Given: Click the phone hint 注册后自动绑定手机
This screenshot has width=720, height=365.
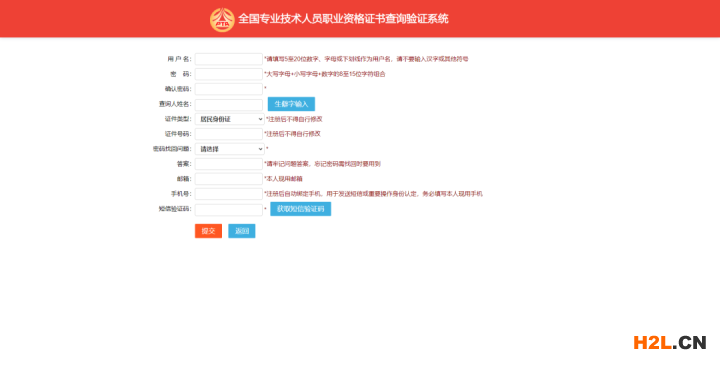Looking at the screenshot, I should pyautogui.click(x=373, y=194).
